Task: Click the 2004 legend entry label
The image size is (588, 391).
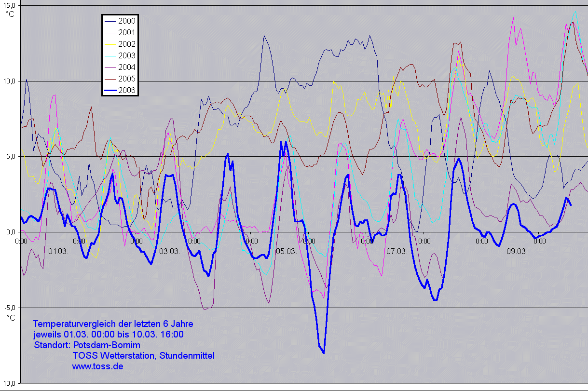Action: (127, 67)
